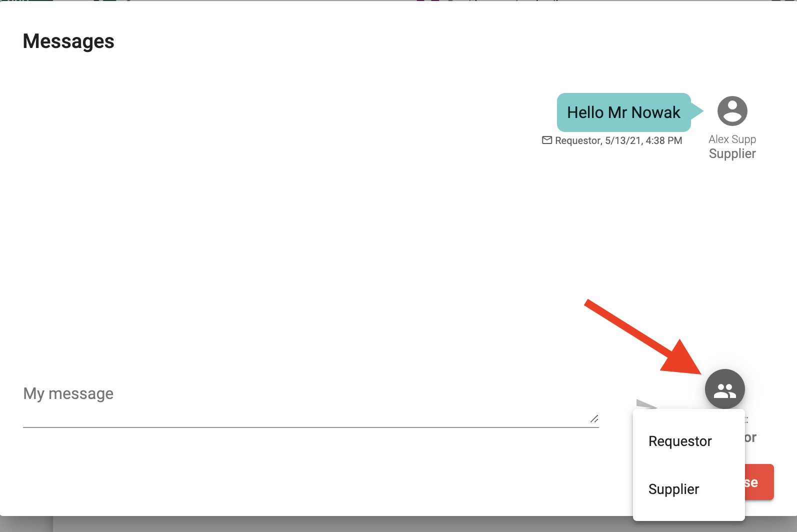Click the group recipients icon button
The width and height of the screenshot is (797, 532).
(x=724, y=389)
